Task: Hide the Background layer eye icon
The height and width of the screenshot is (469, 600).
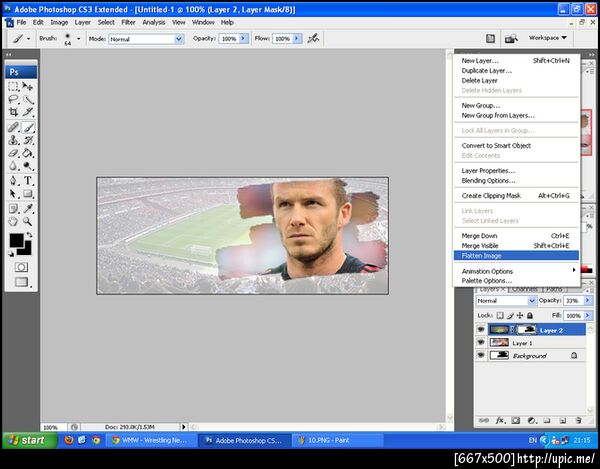Action: (481, 355)
